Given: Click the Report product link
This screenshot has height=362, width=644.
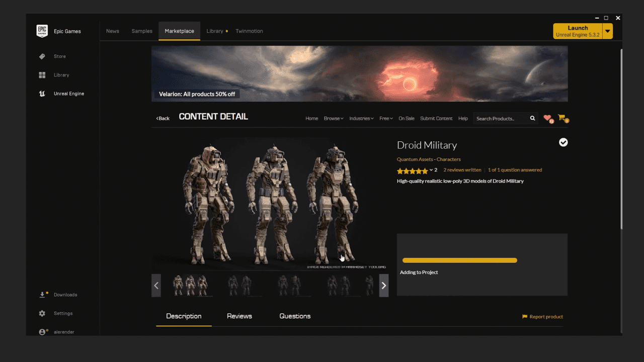Looking at the screenshot, I should (x=542, y=317).
